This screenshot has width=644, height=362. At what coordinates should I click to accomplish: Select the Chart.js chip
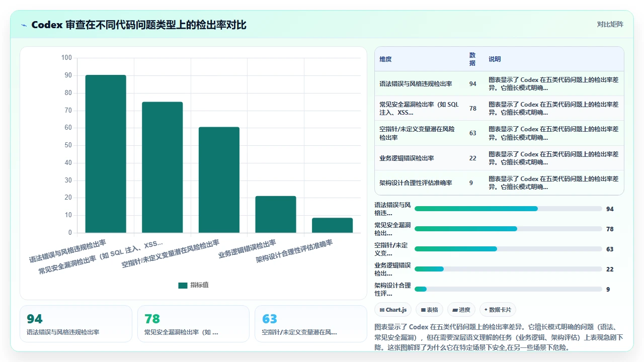pyautogui.click(x=393, y=310)
